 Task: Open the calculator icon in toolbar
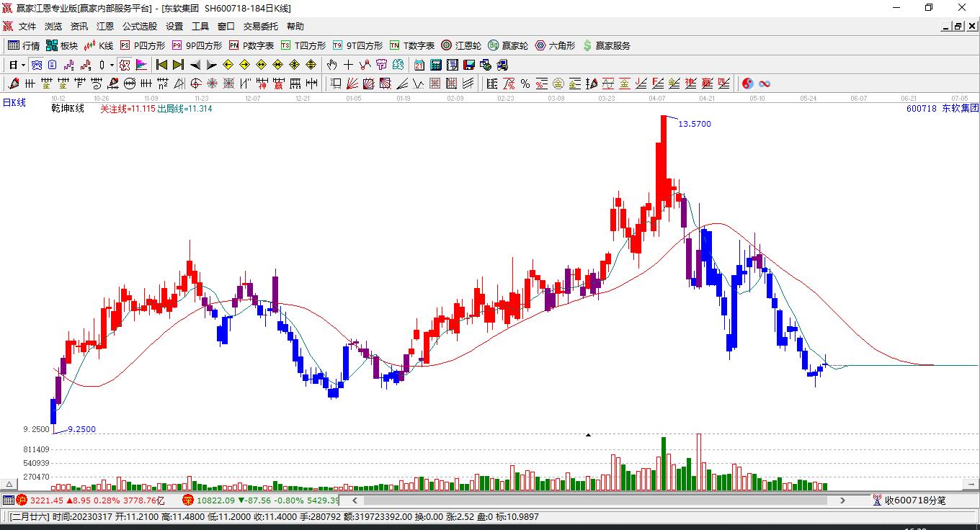435,65
